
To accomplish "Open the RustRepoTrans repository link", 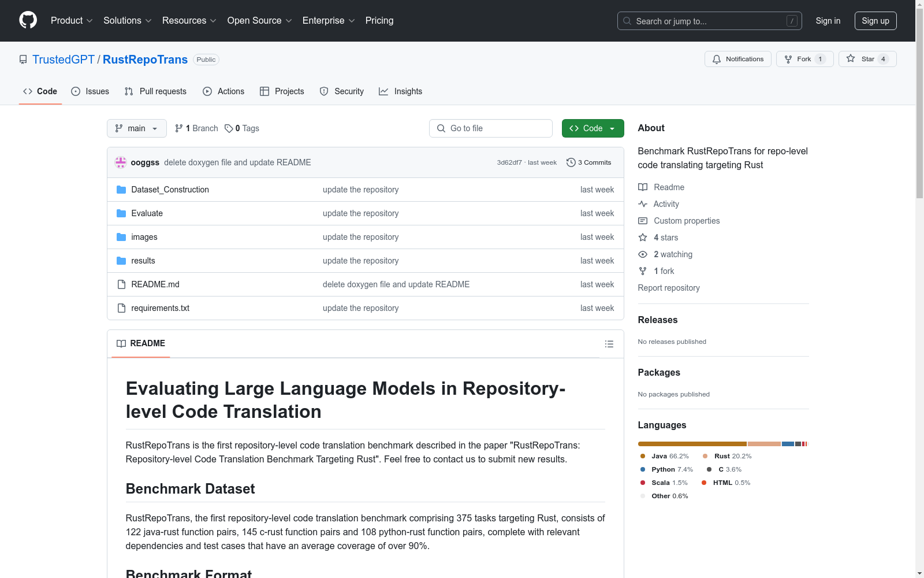I will 145,60.
